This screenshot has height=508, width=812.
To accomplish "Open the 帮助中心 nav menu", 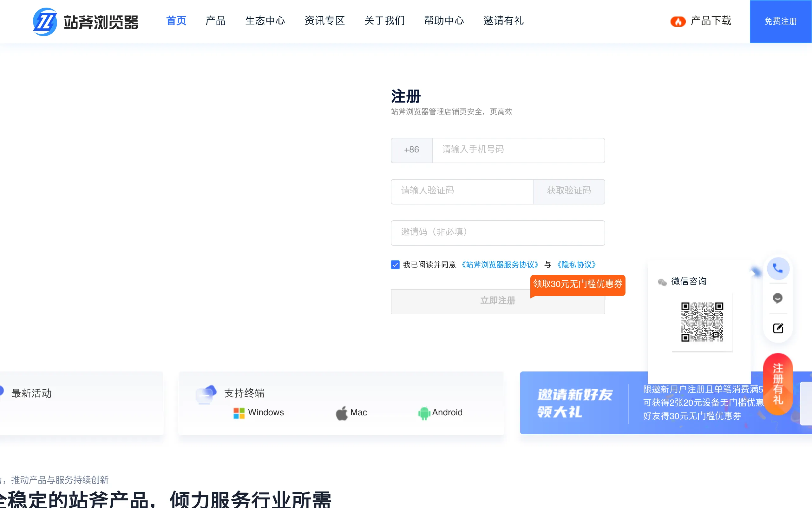I will 444,21.
